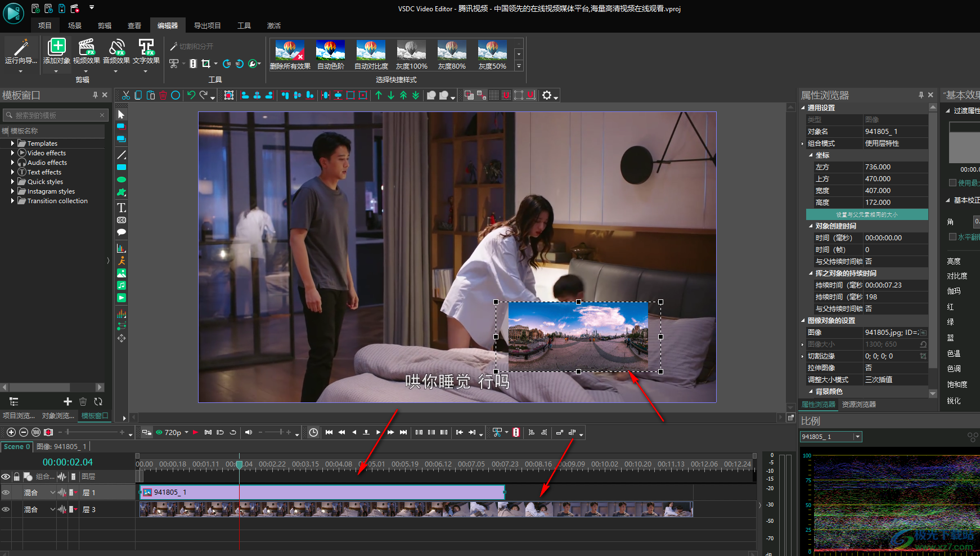This screenshot has height=556, width=980.
Task: Click the crop tool icon in ribbon tools
Action: [206, 64]
